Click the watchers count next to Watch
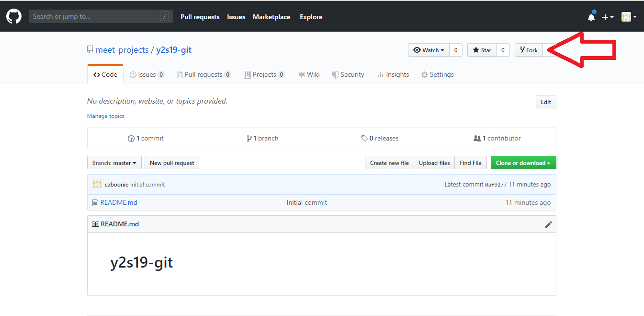Image resolution: width=644 pixels, height=316 pixels. (x=456, y=50)
